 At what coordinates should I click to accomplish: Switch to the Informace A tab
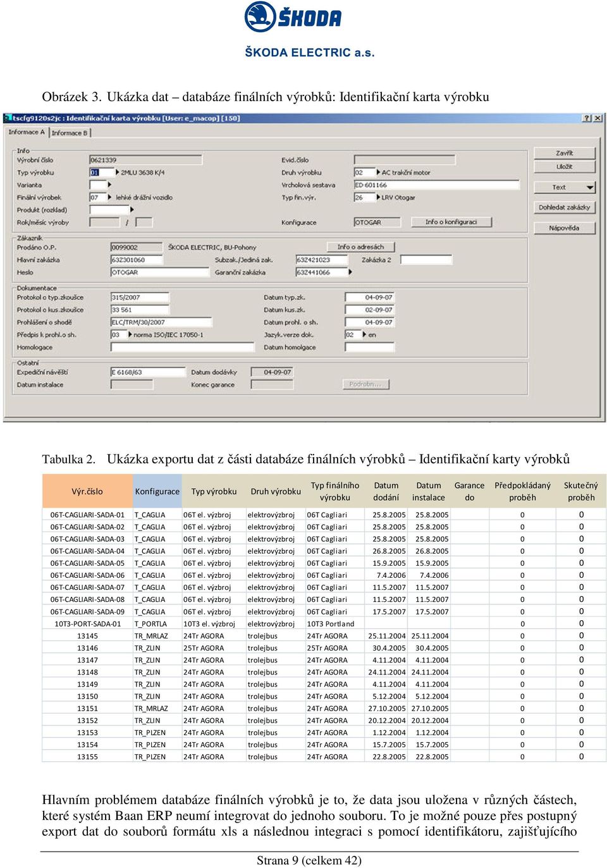coord(26,132)
